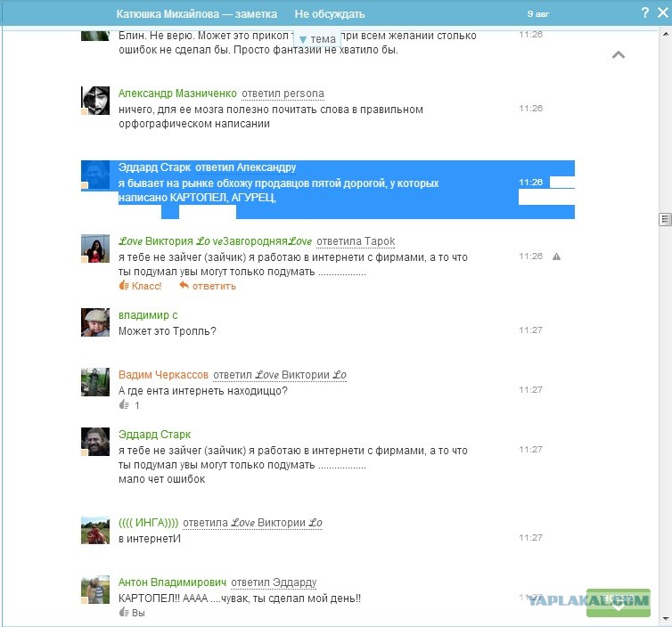Click 'в интернетИ' comment text
Viewport: 672px width, 627px height.
click(150, 539)
